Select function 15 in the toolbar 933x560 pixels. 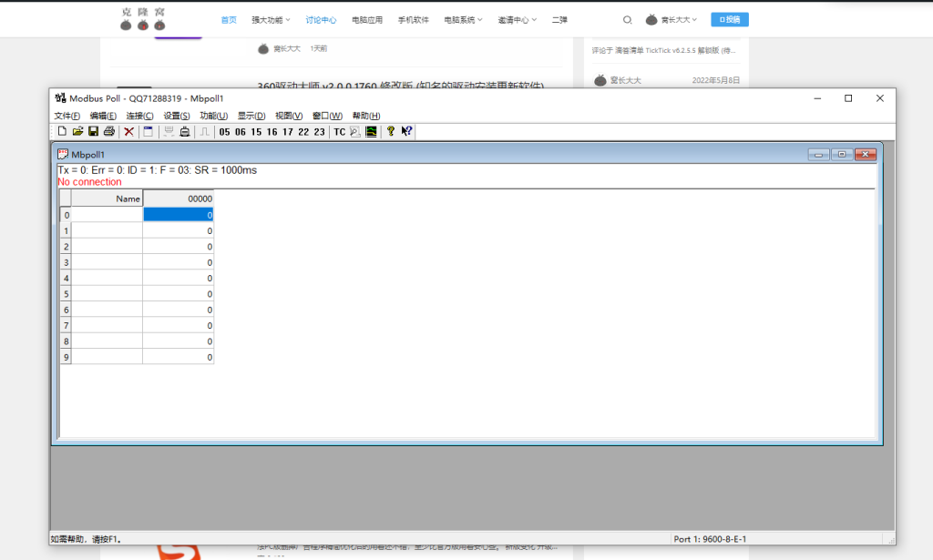point(256,132)
